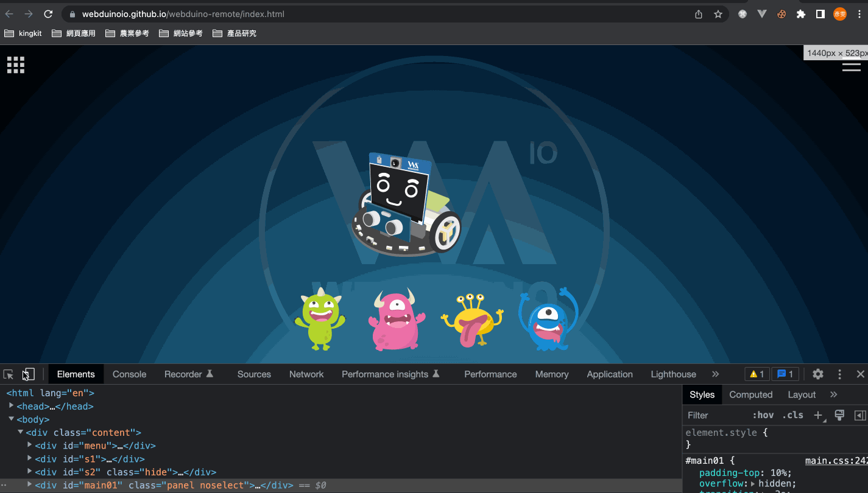
Task: Open the Performance insights tab
Action: pos(390,374)
